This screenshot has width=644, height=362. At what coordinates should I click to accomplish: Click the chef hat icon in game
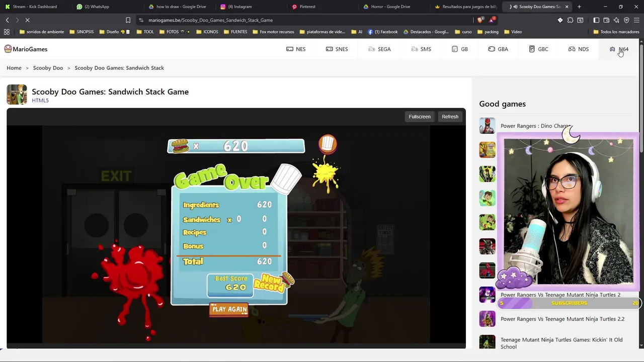328,144
